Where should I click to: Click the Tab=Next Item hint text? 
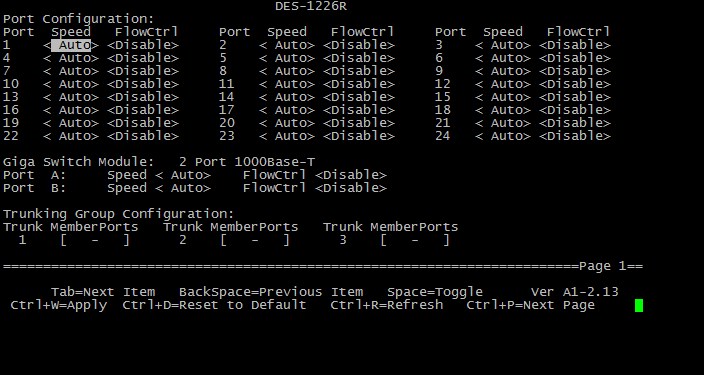point(103,292)
